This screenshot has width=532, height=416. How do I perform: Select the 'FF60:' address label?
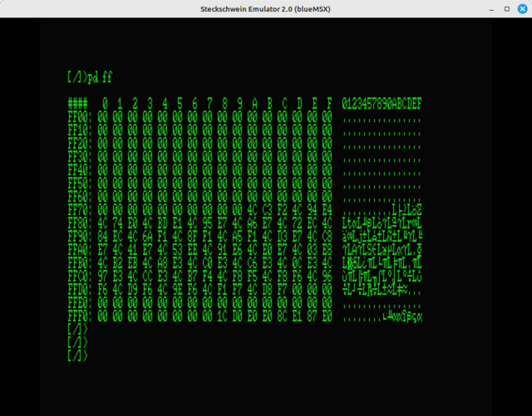click(x=80, y=197)
